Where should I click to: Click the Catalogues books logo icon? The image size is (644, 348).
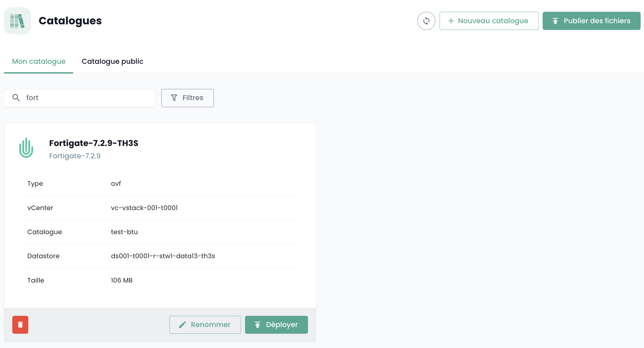pyautogui.click(x=17, y=21)
